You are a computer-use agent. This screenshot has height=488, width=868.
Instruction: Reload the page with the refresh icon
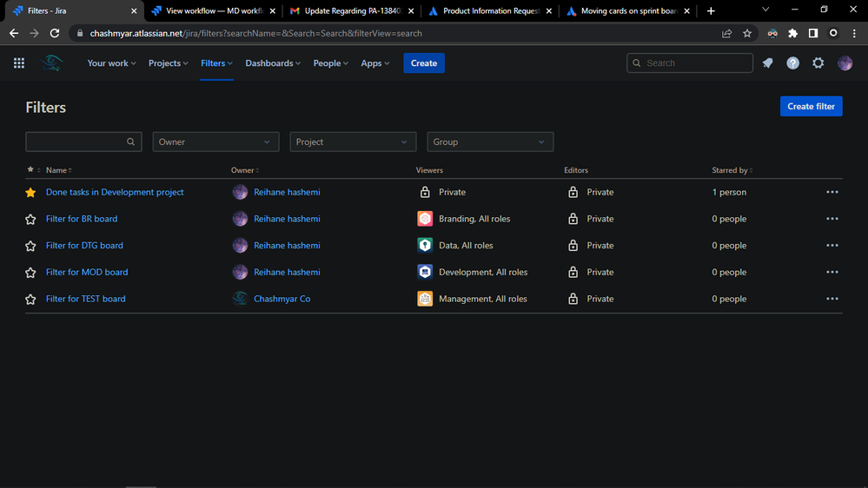point(55,33)
